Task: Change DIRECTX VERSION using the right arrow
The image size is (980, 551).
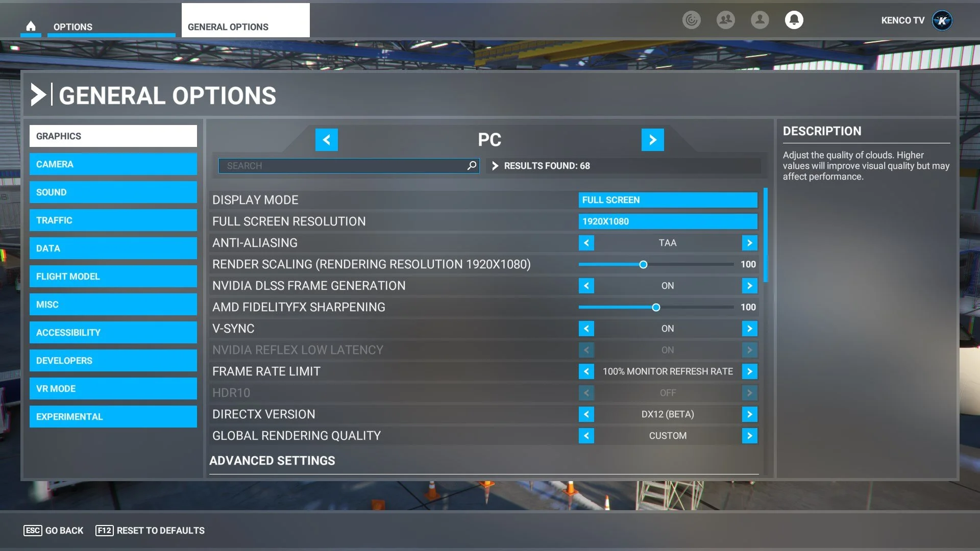Action: [x=749, y=414]
